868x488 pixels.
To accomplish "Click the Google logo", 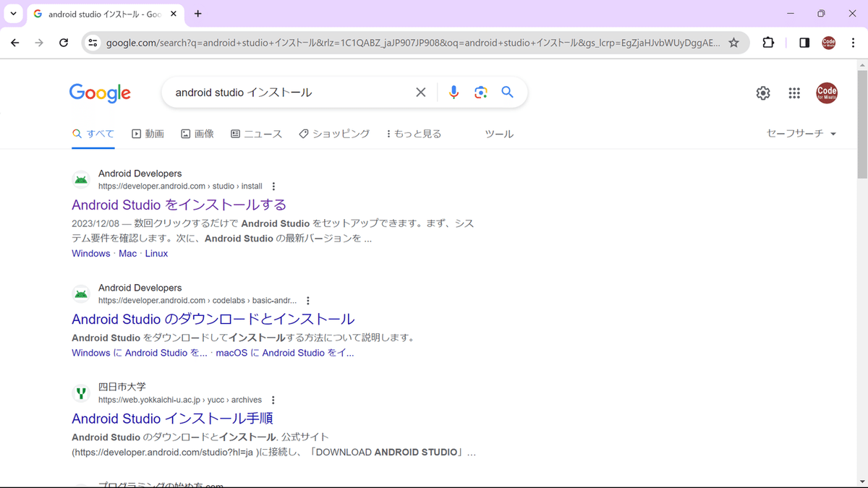I will (x=100, y=93).
